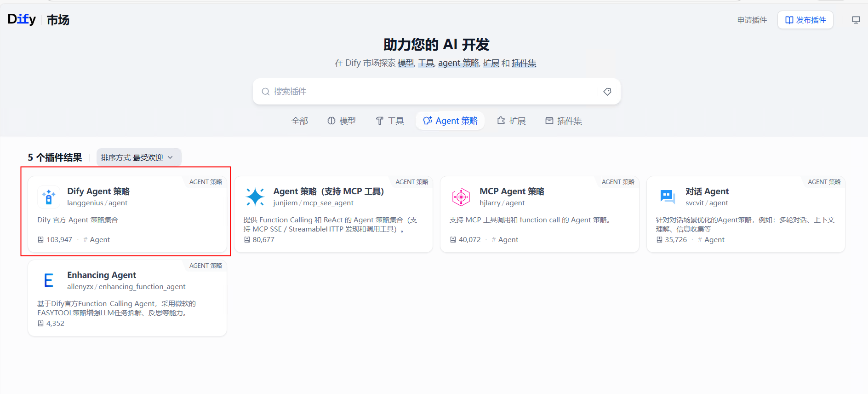Switch to the 工具 tab
Screen dimensions: 868x394
(x=390, y=121)
